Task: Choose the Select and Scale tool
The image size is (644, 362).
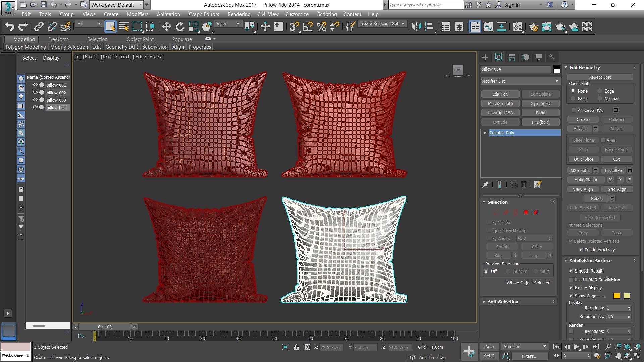Action: [x=193, y=26]
